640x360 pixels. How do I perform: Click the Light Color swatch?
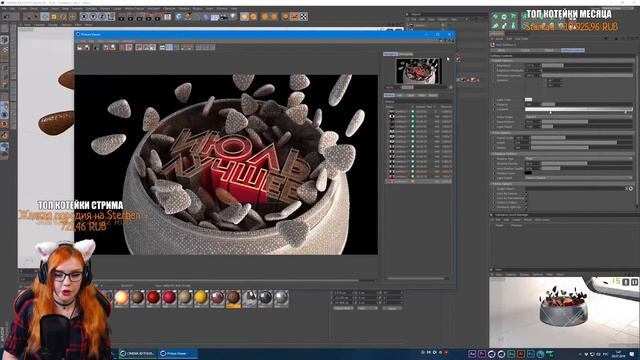528,100
